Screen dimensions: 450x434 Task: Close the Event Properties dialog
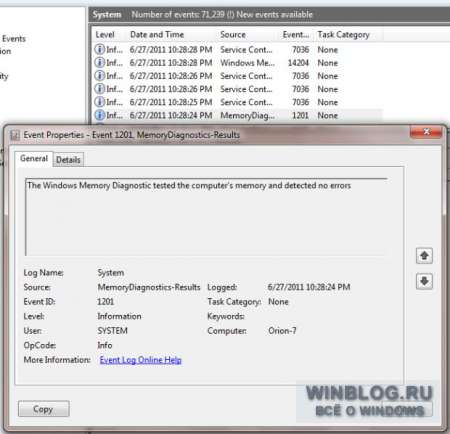point(426,131)
